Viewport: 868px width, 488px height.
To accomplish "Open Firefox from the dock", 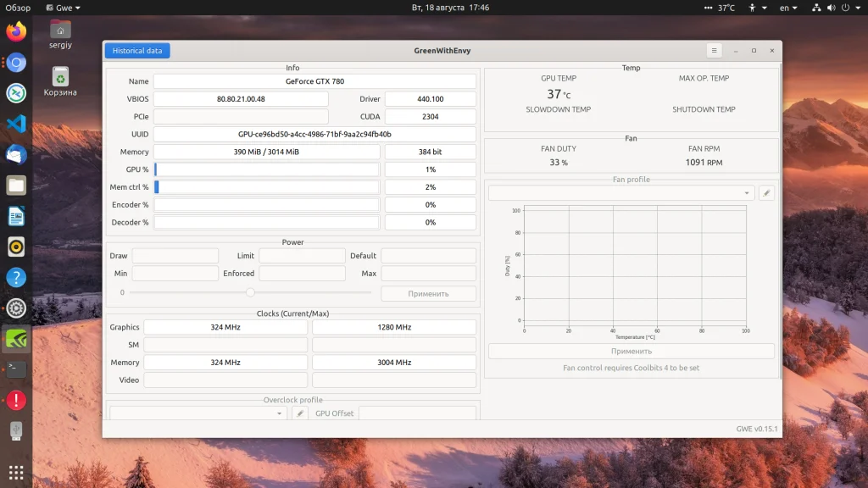I will [16, 32].
